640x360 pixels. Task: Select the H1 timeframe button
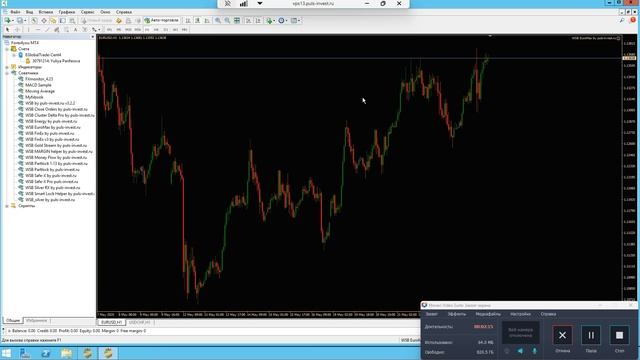point(147,30)
